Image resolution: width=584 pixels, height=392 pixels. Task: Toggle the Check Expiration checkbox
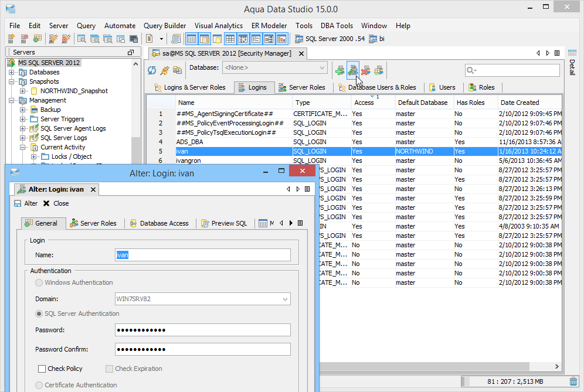109,369
